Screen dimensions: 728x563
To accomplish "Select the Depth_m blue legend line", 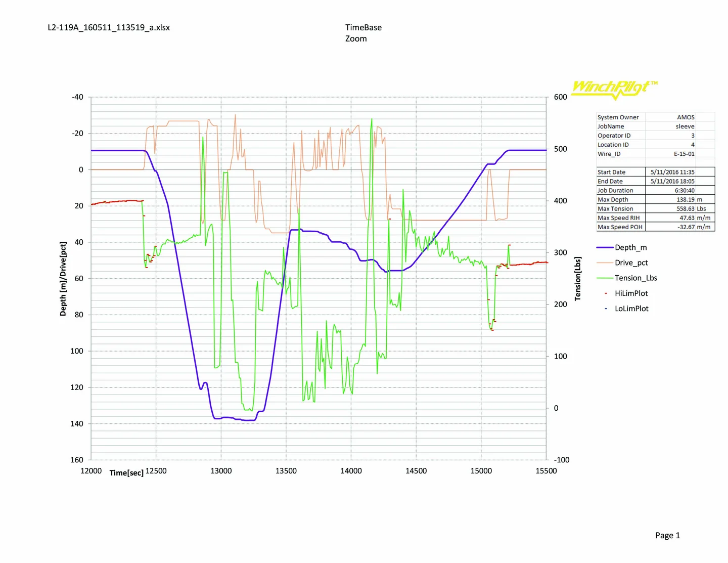I will coord(605,247).
